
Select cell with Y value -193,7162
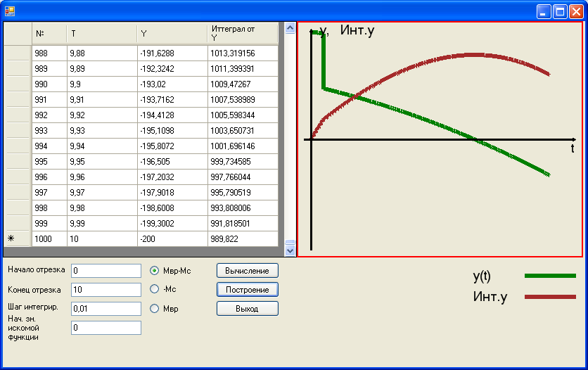point(172,100)
